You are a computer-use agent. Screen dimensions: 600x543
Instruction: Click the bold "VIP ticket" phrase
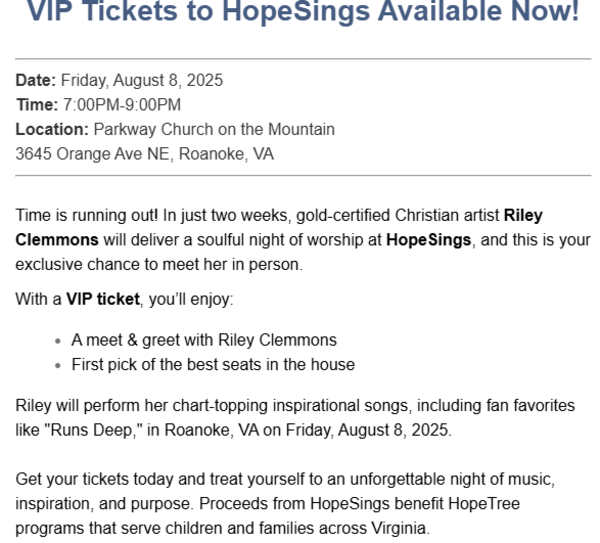tap(103, 299)
